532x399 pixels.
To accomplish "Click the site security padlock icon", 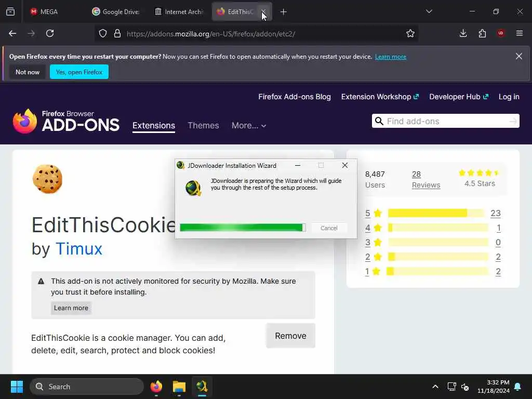I will 117,33.
